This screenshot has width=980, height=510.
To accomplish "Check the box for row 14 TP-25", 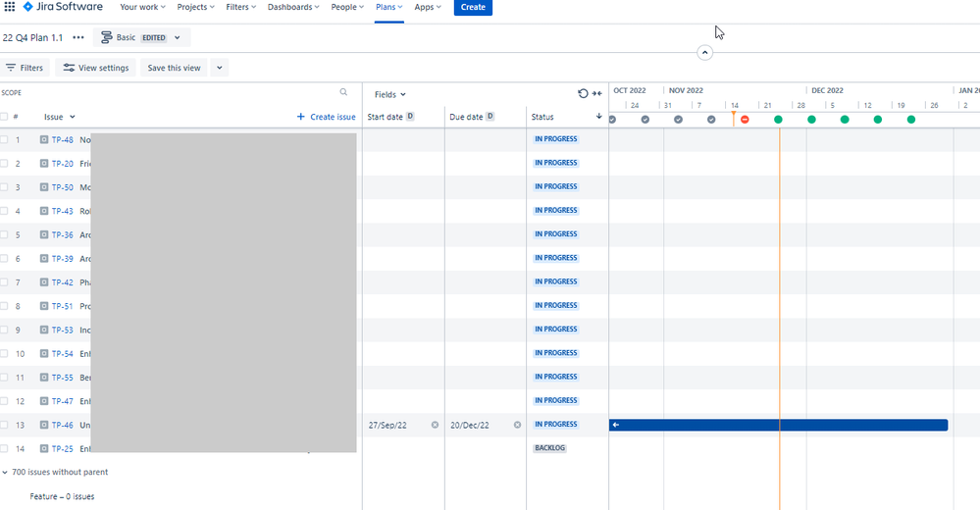I will click(x=4, y=448).
